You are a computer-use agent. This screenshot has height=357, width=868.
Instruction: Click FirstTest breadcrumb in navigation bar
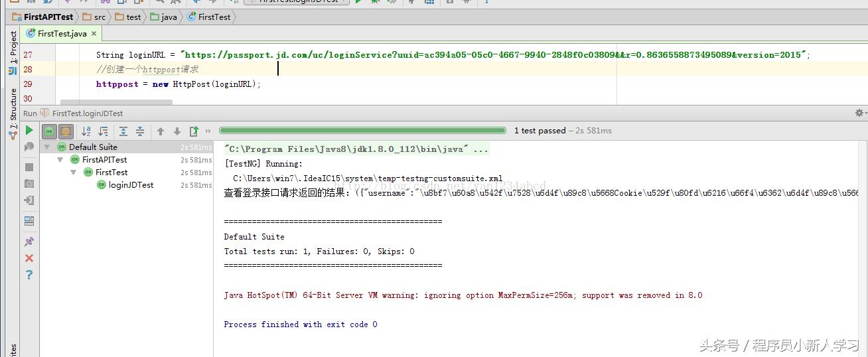(x=208, y=17)
